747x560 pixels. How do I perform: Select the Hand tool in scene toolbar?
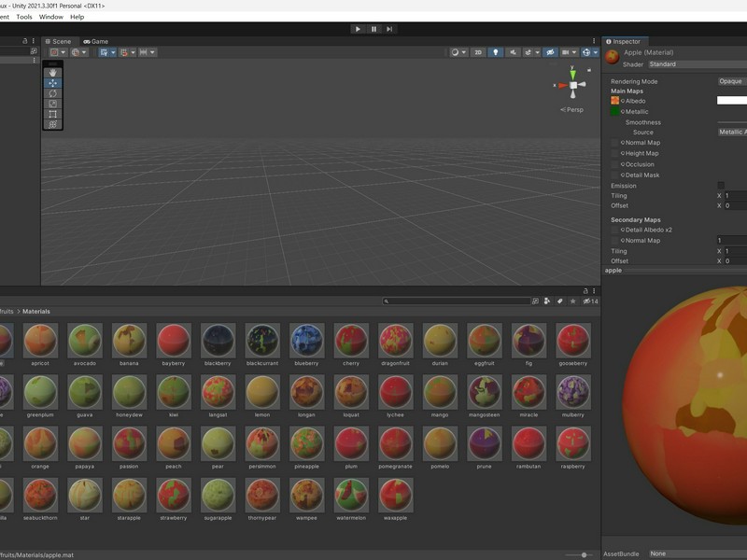click(52, 73)
